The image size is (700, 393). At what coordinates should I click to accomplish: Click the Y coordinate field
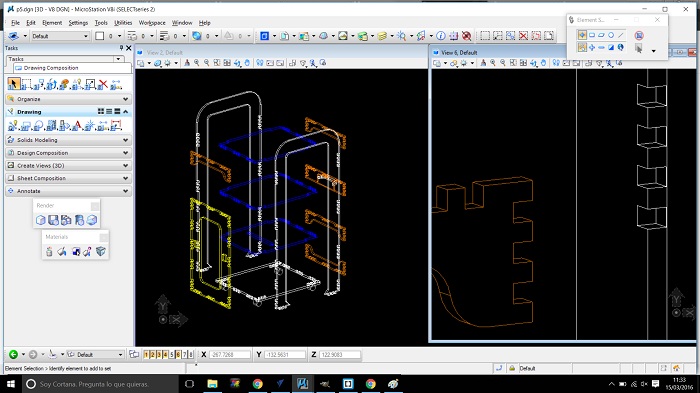click(285, 355)
